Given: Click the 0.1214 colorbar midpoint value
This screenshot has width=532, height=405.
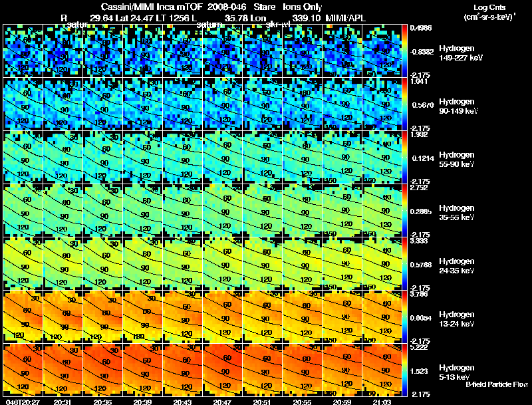Looking at the screenshot, I should [423, 158].
